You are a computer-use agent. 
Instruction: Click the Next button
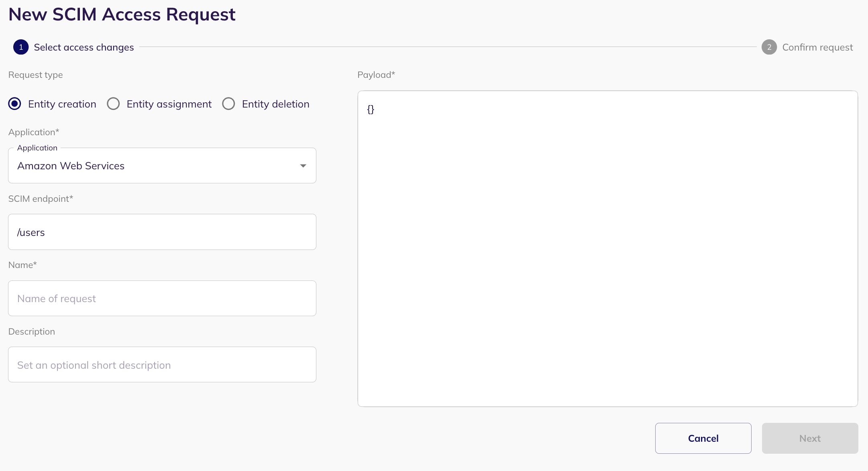point(810,438)
